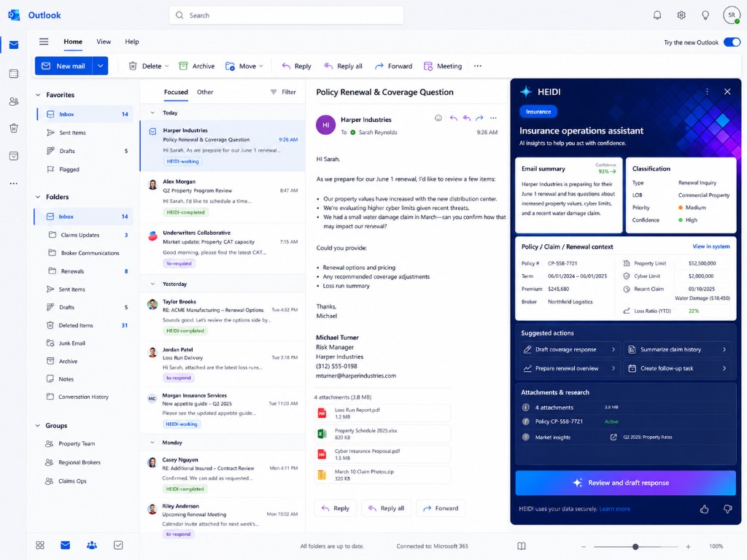Open Loss Run Report.pdf attachment

tap(382, 413)
